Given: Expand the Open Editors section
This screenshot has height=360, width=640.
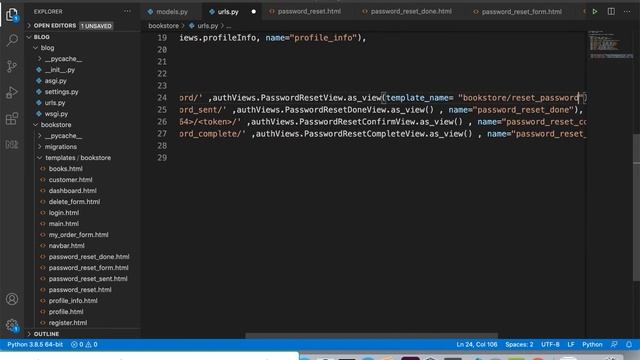Looking at the screenshot, I should [x=55, y=26].
